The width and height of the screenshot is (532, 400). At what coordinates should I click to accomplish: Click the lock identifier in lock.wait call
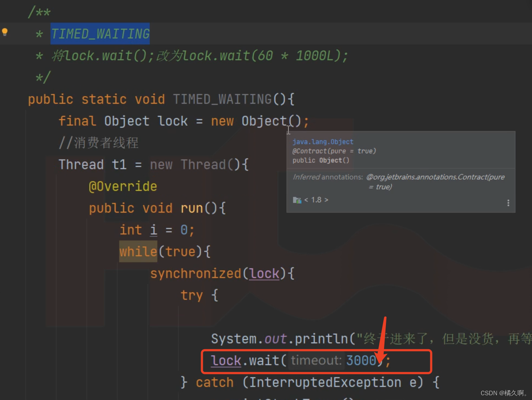[226, 360]
